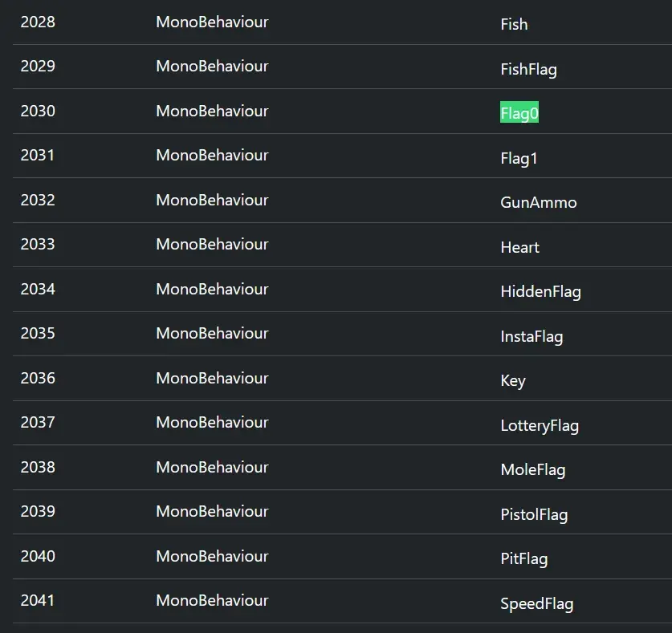The image size is (672, 633).
Task: Click the PistolFlag asset name
Action: [534, 514]
